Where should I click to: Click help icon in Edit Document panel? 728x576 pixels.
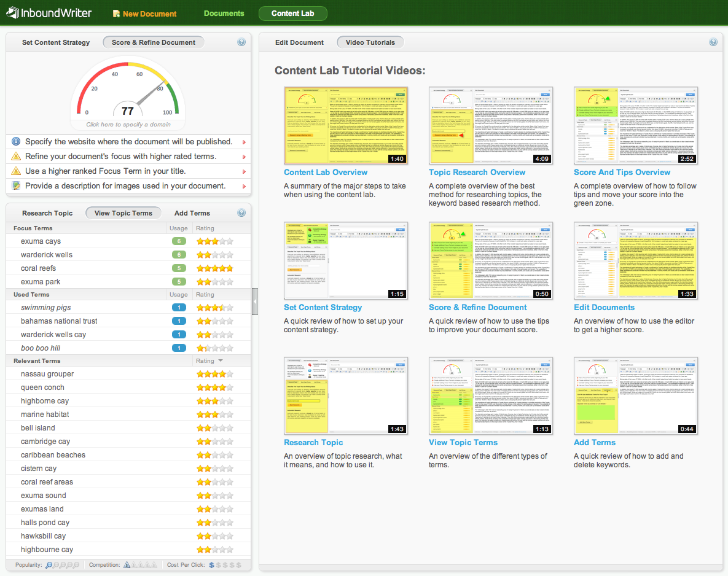713,42
